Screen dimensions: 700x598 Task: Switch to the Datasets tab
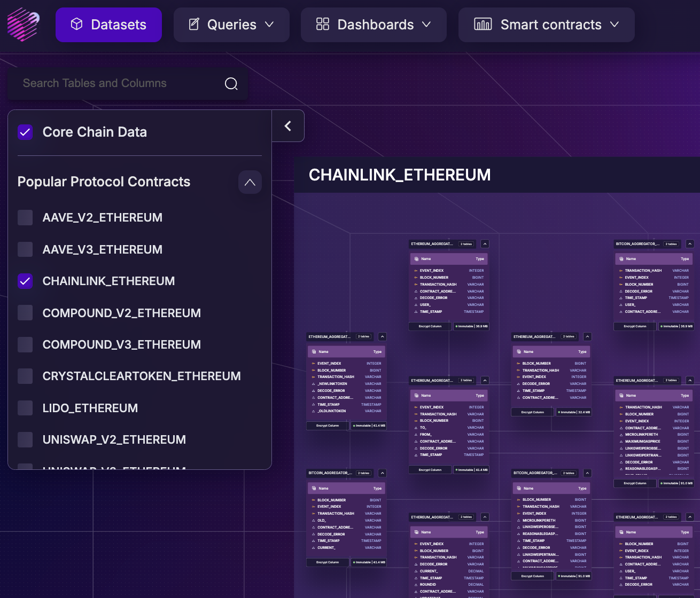pyautogui.click(x=108, y=25)
